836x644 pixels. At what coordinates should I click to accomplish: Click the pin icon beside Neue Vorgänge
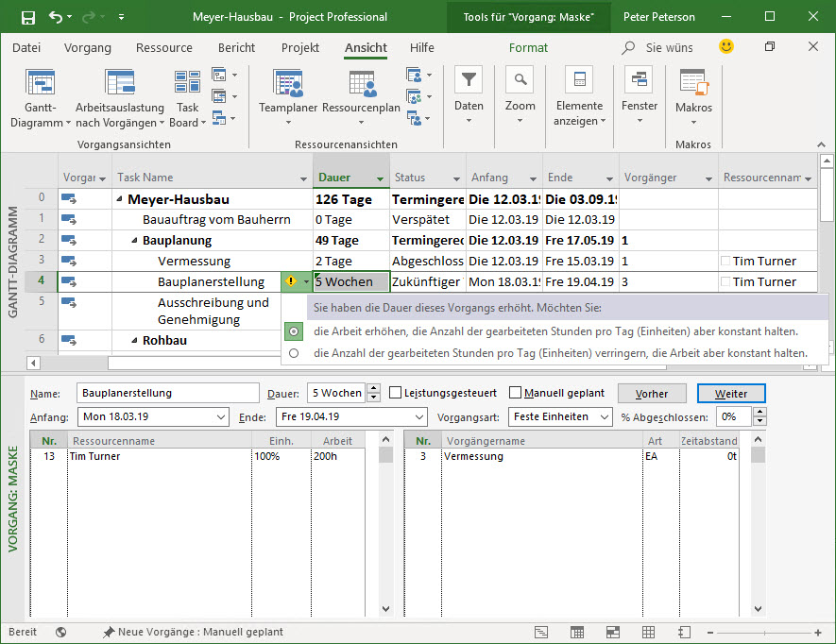pyautogui.click(x=109, y=633)
